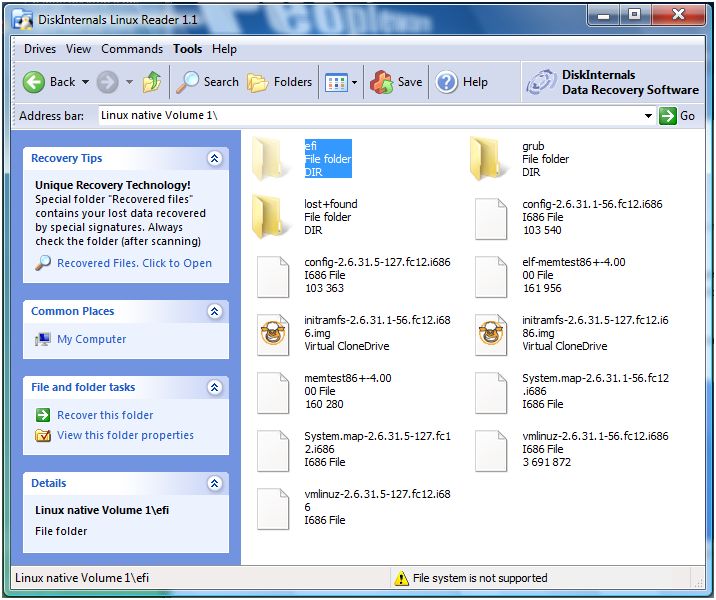Select config-2.6.31.5-127.fc12.i686 file icon

pyautogui.click(x=273, y=277)
